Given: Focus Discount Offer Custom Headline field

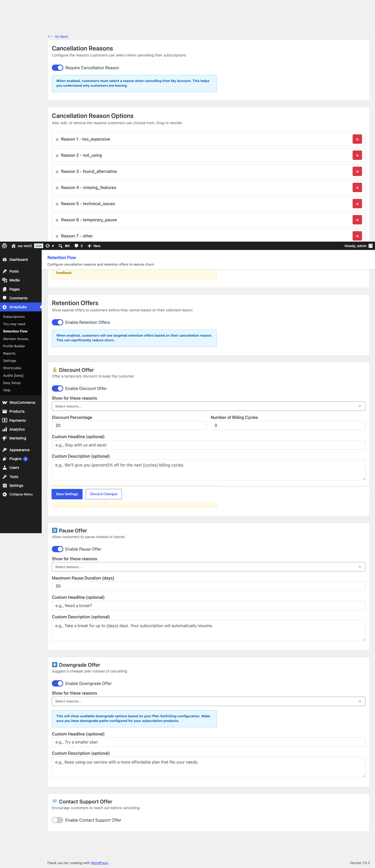Looking at the screenshot, I should click(x=209, y=445).
